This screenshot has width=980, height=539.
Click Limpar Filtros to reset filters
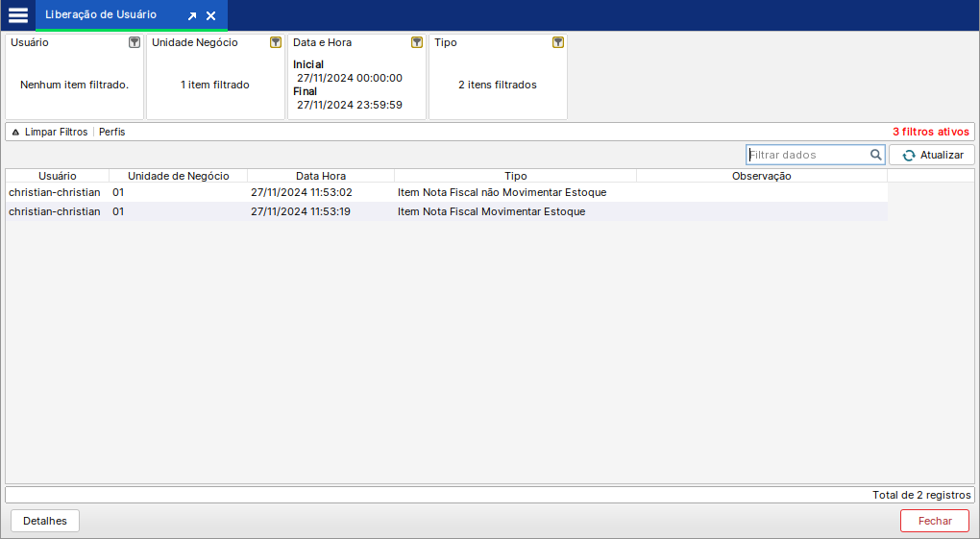click(x=56, y=132)
